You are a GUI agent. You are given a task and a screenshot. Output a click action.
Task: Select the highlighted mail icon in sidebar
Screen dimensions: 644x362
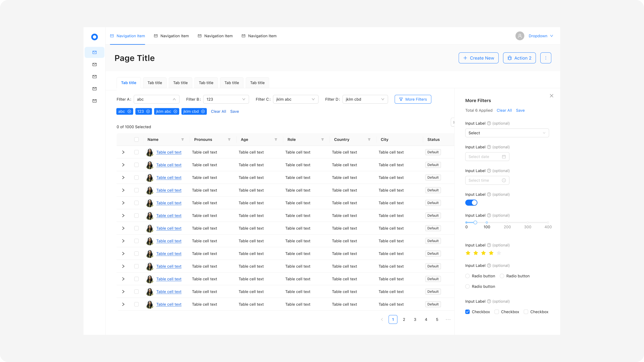coord(94,53)
